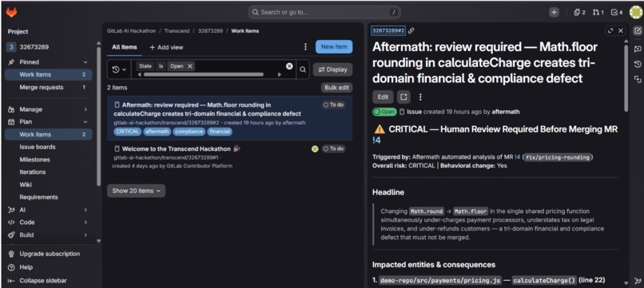Open Welcome to the Transcend Hackathon item
Viewport: 644px width, 288px height.
(x=177, y=149)
